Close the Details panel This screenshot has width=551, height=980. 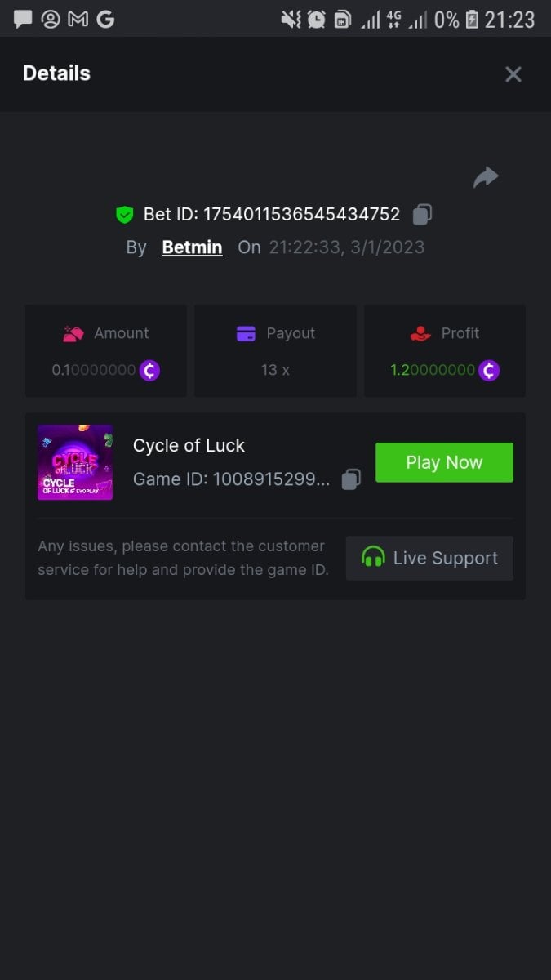[x=513, y=74]
